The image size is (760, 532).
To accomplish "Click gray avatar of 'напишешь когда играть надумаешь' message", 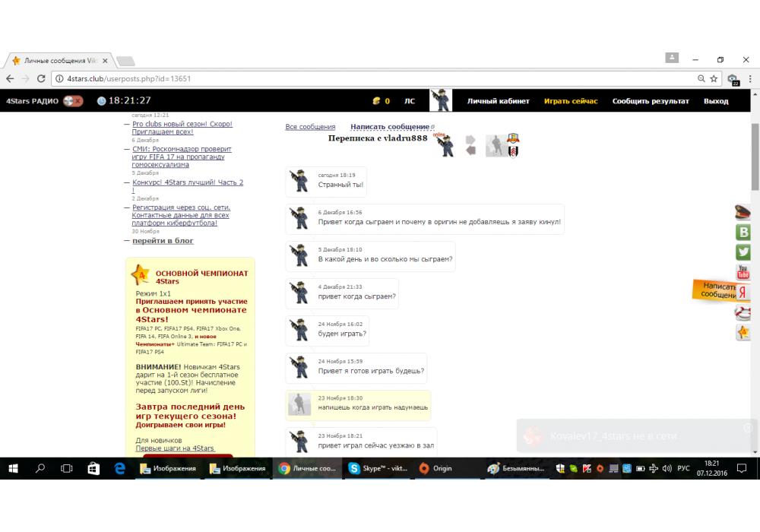I will [x=299, y=404].
